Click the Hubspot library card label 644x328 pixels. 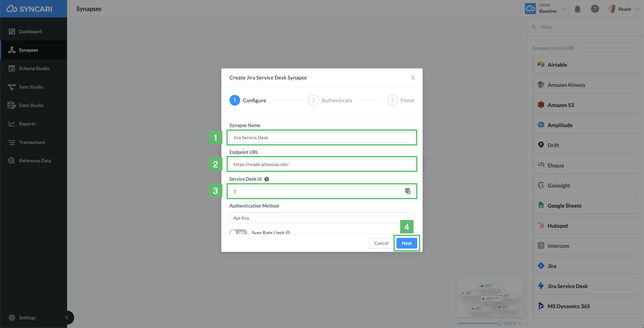(558, 226)
